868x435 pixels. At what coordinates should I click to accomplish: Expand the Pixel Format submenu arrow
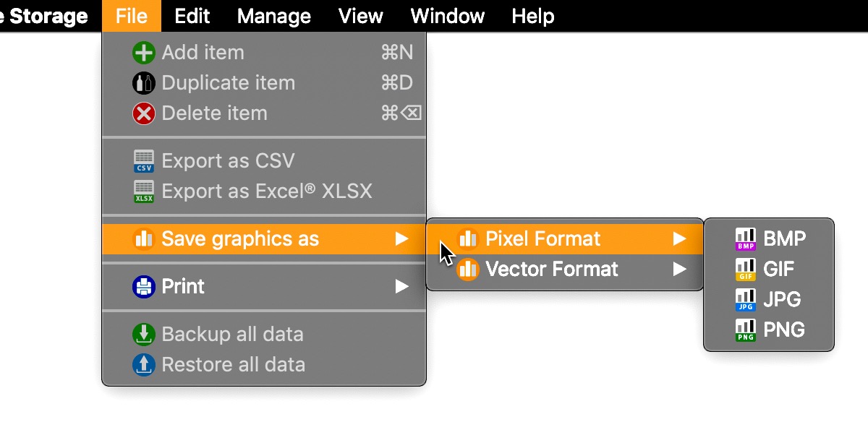pyautogui.click(x=679, y=239)
